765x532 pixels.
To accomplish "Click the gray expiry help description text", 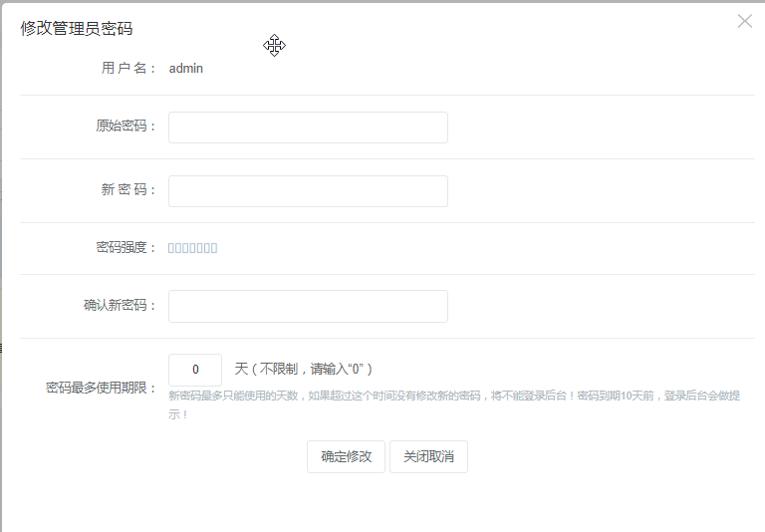I will click(x=453, y=397).
